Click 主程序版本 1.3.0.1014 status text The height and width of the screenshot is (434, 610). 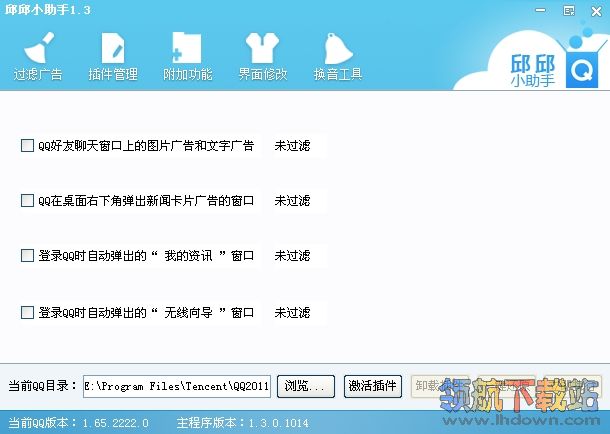point(242,423)
